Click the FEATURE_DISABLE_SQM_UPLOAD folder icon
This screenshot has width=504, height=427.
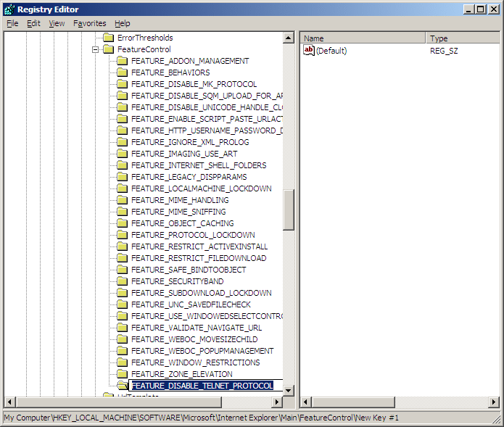coord(122,96)
